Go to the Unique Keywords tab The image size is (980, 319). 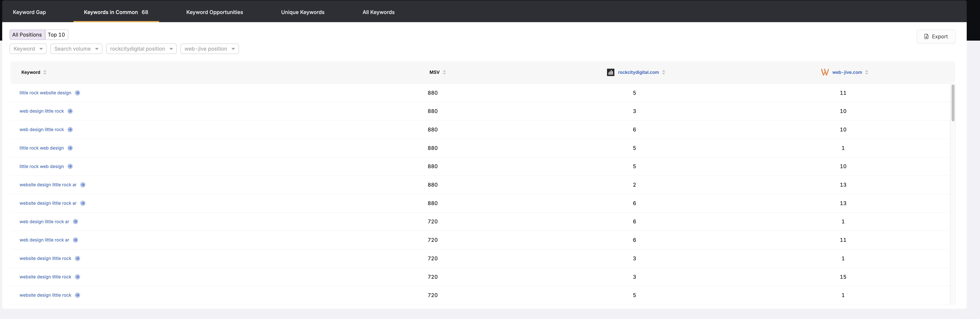click(303, 12)
